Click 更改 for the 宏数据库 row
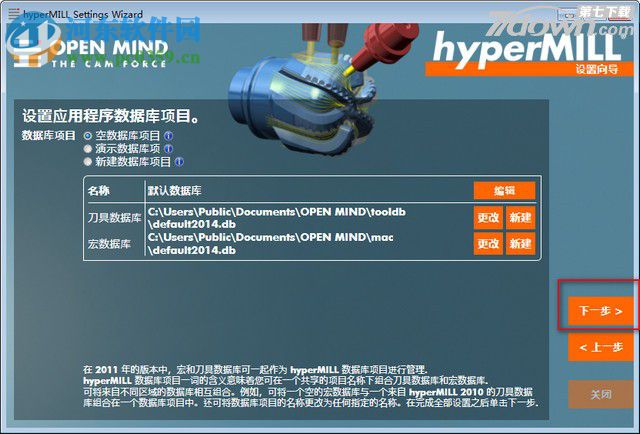Viewport: 640px width, 434px height. [488, 244]
